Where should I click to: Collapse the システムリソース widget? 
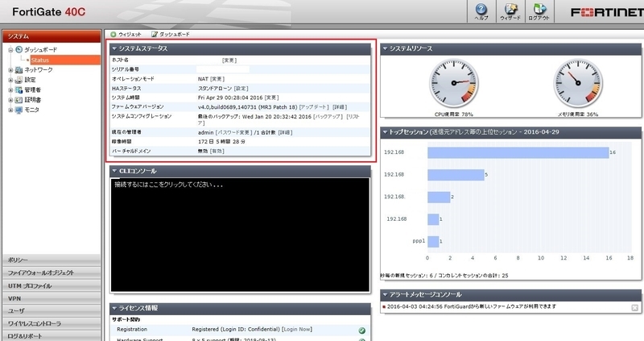point(386,48)
